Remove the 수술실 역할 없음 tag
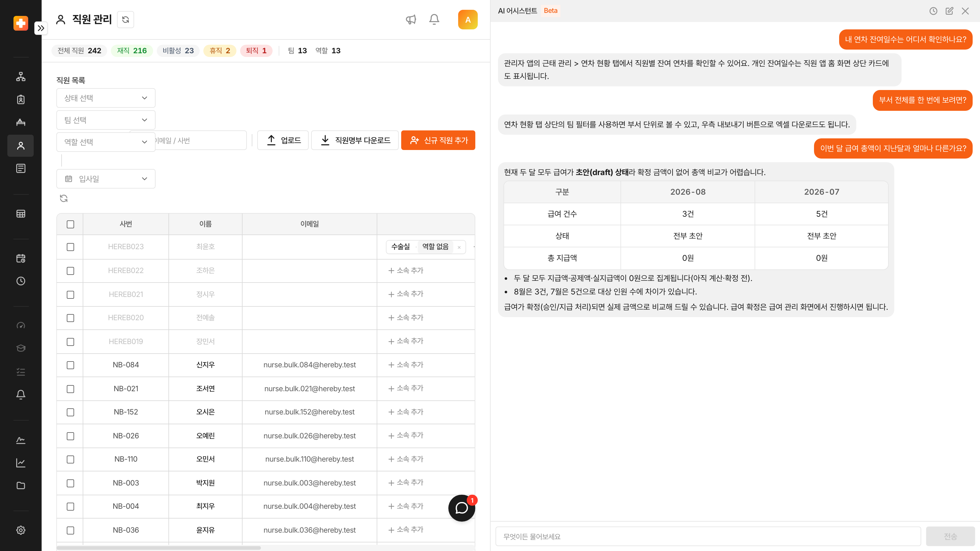The image size is (980, 551). coord(459,247)
